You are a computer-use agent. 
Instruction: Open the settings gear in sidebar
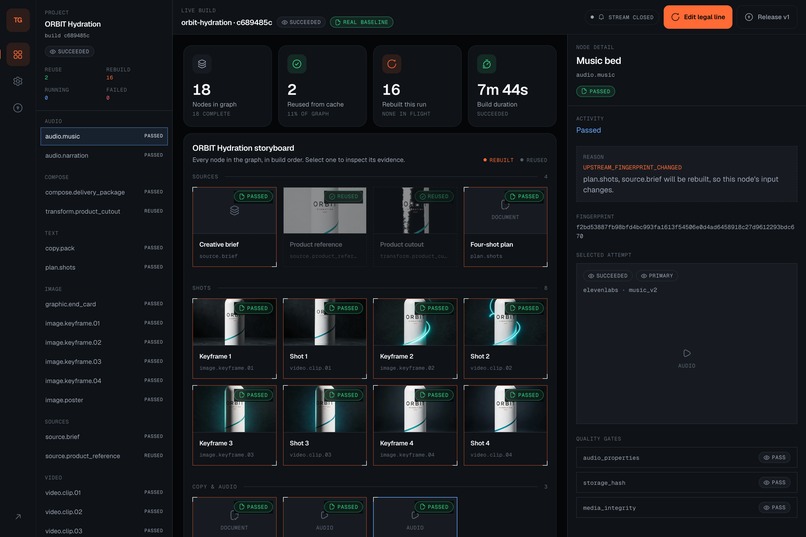pos(18,81)
